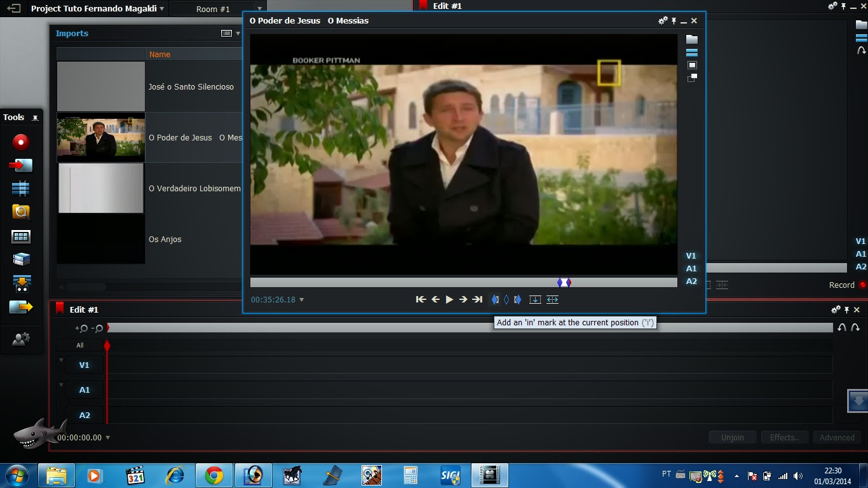Jump to start of clip in viewer
Image resolution: width=868 pixels, height=488 pixels.
[421, 299]
